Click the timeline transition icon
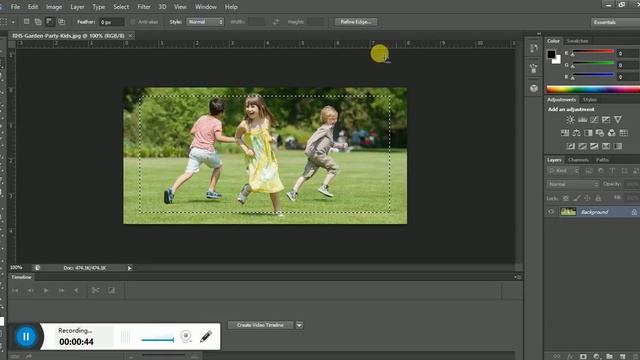640x360 pixels. pos(111,290)
